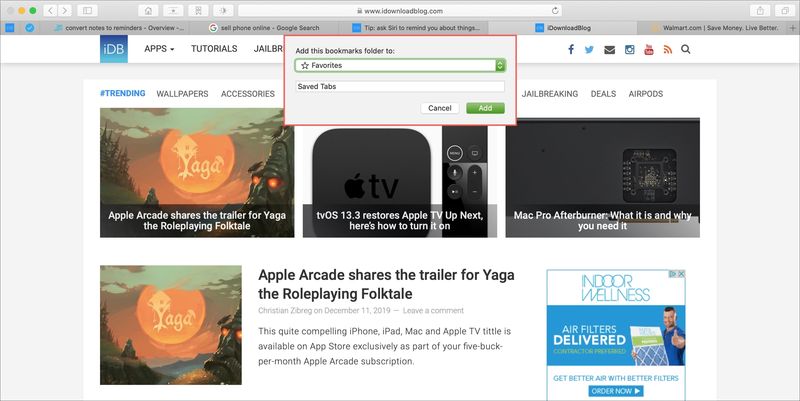Click the sun-like toolbar button
800x401 pixels.
223,10
